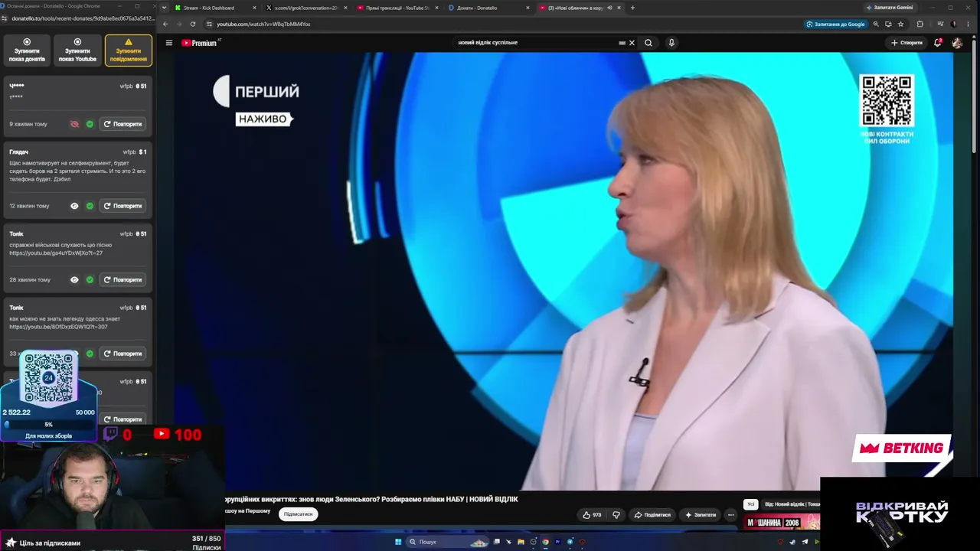
Task: Start voice search with microphone icon
Action: point(671,43)
